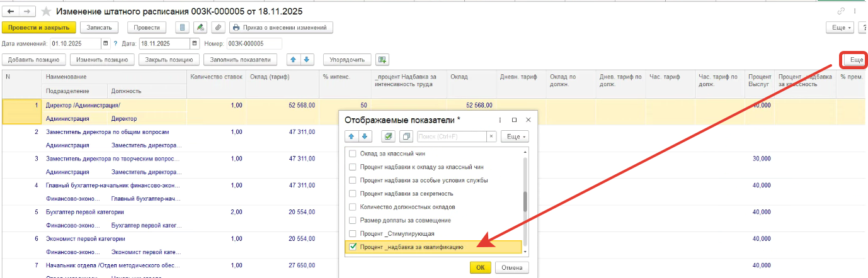The image size is (868, 278).
Task: Click the back navigation arrow
Action: pyautogui.click(x=11, y=11)
